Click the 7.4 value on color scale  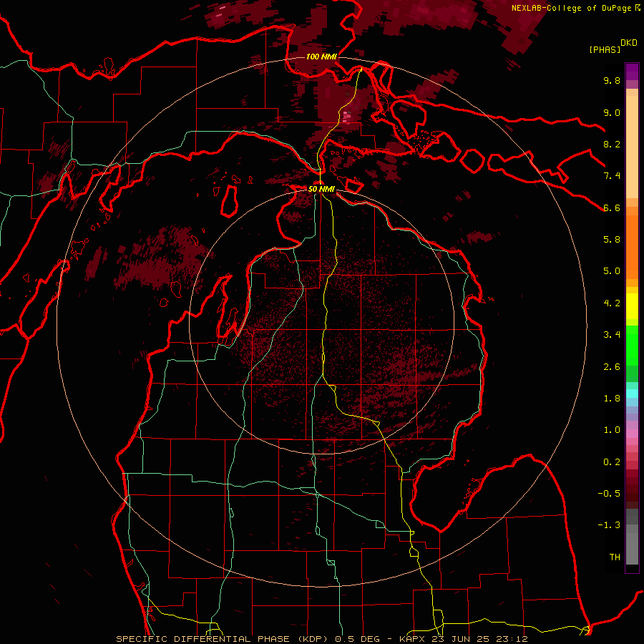coord(612,176)
